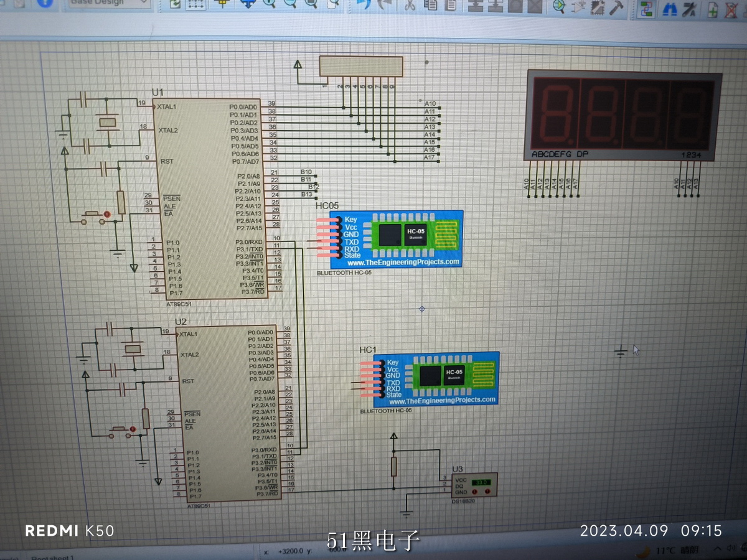
Task: Click the Refresh Display toolbar icon
Action: [x=176, y=4]
